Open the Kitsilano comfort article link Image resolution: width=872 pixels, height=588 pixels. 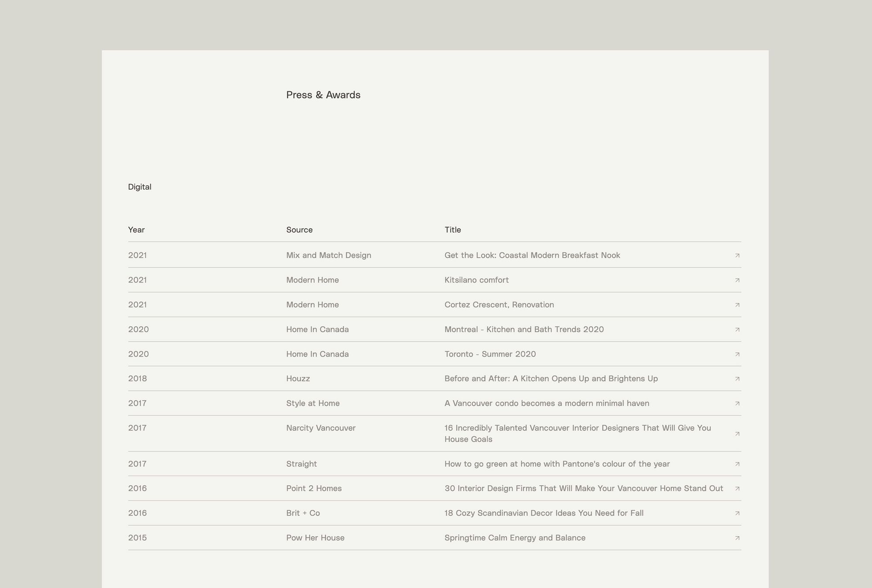tap(477, 280)
